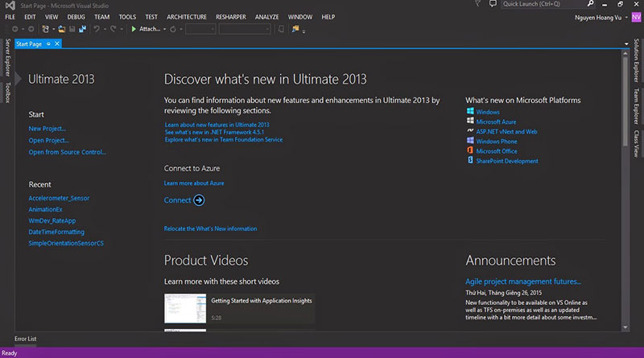Screen dimensions: 644x358
Task: Open the Error List panel tab
Action: tap(26, 339)
